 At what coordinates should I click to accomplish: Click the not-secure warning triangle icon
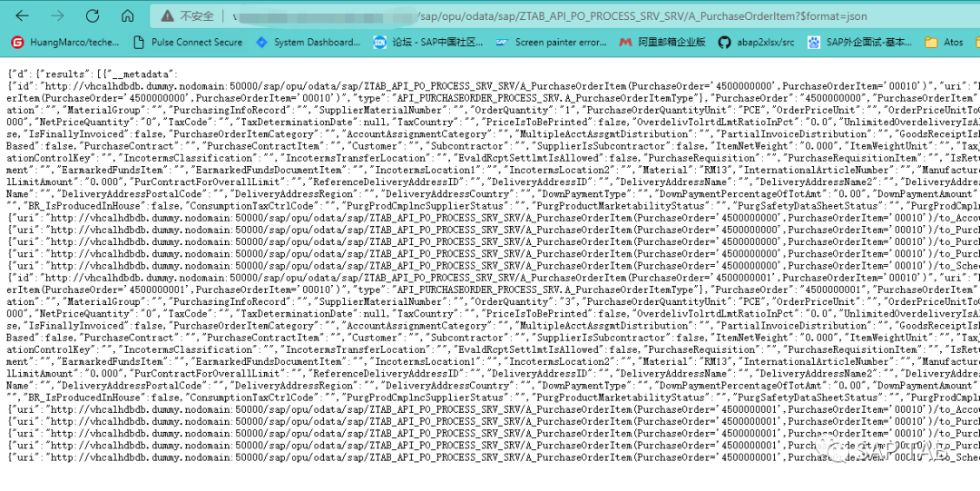tap(167, 15)
